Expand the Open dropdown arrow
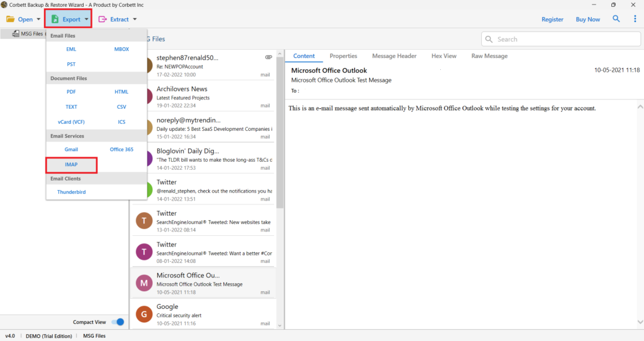 38,20
